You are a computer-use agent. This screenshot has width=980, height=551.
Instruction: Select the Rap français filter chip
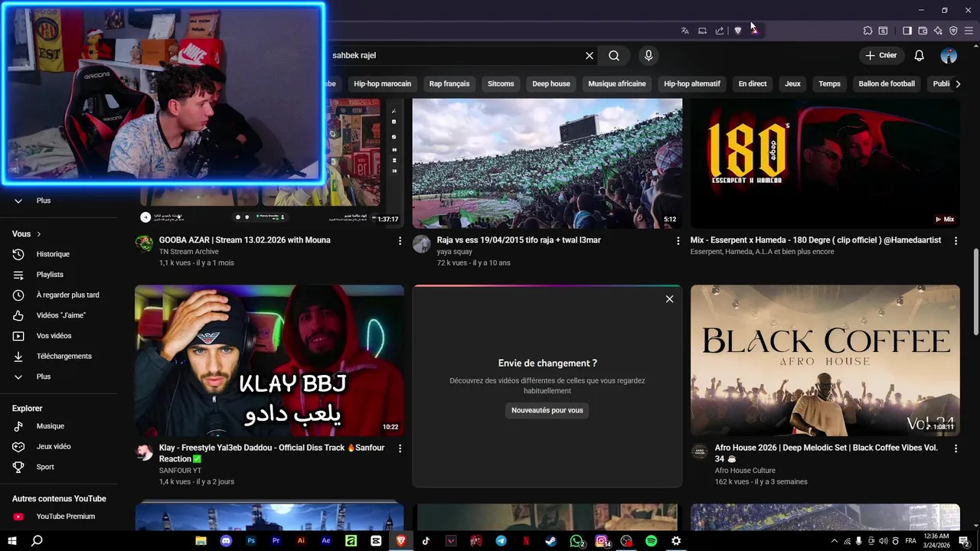(449, 83)
